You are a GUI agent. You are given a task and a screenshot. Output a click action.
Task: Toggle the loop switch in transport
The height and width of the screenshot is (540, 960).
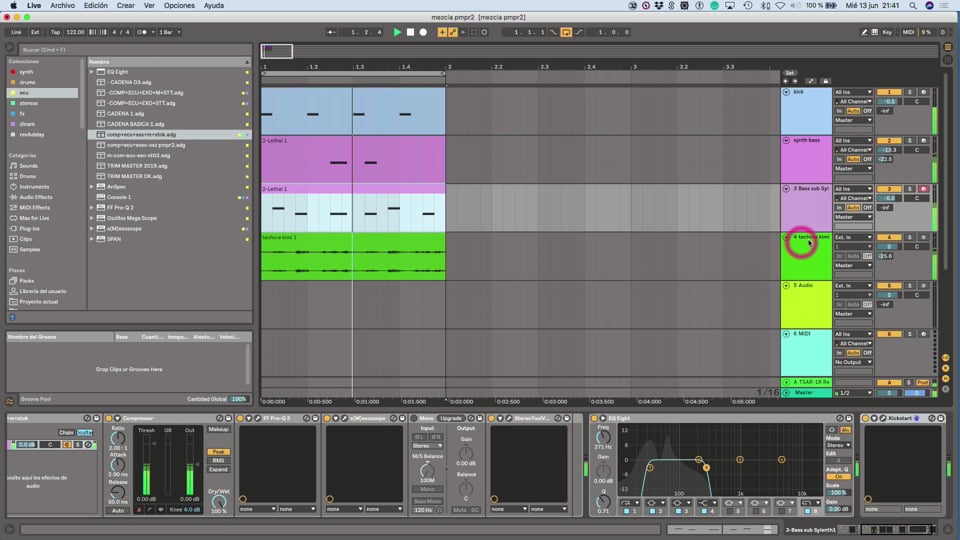pyautogui.click(x=566, y=32)
